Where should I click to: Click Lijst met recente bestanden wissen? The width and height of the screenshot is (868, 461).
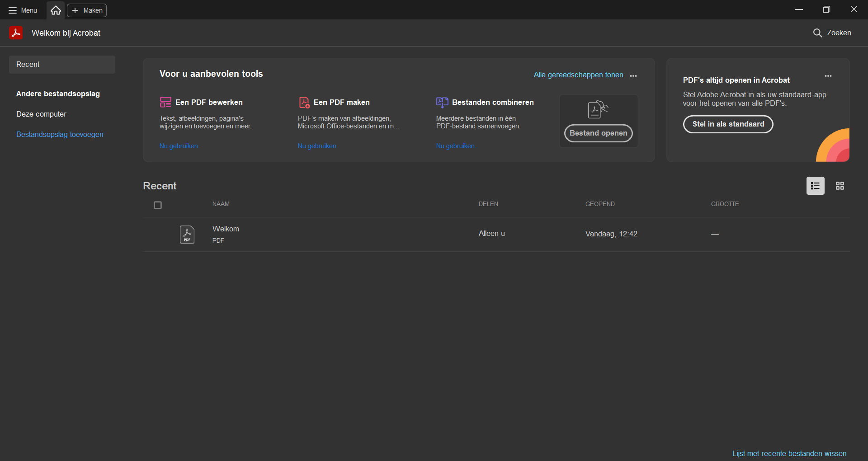tap(789, 453)
